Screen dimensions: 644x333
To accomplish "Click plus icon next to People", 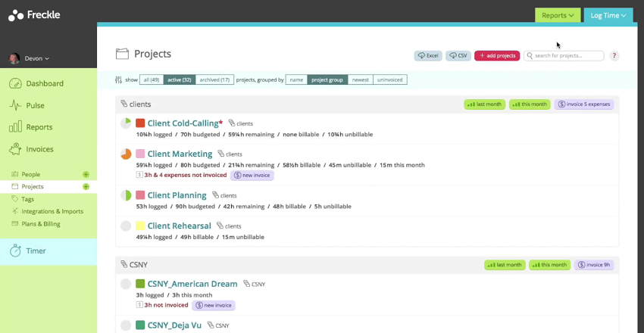I will (x=86, y=174).
